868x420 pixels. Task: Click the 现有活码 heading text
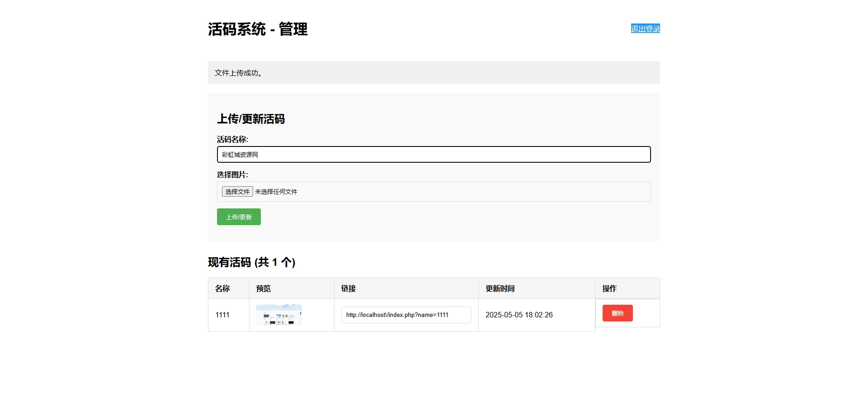(251, 263)
